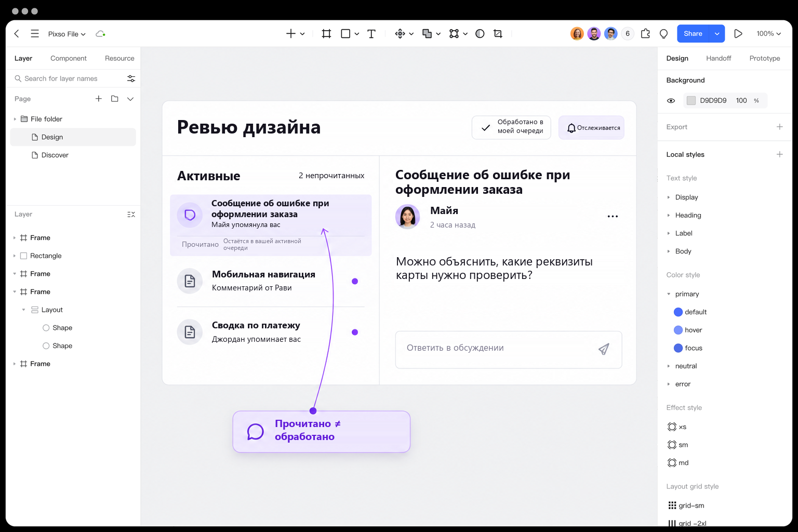Click the boolean operations icon
This screenshot has width=798, height=532.
pyautogui.click(x=427, y=34)
